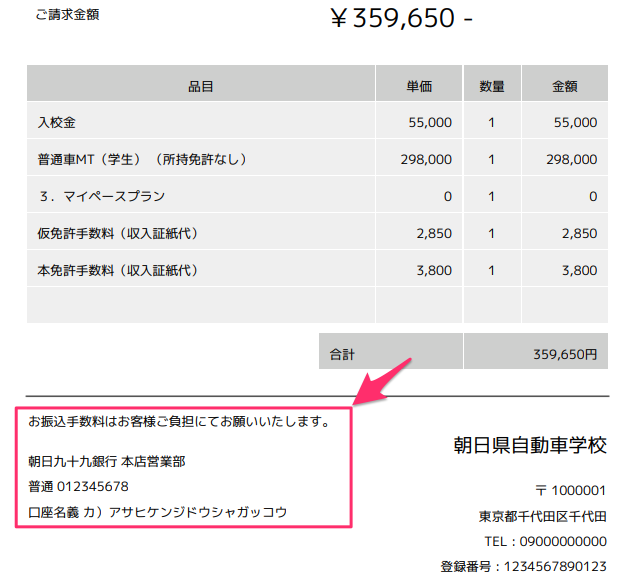Viewport: 635px width, 583px height.
Task: Select the 口座名義 account holder line
Action: pos(158,512)
